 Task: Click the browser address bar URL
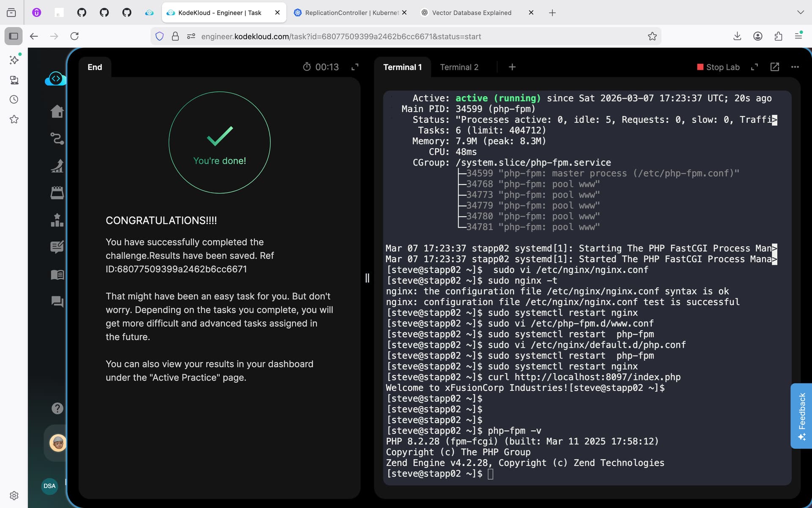tap(341, 36)
